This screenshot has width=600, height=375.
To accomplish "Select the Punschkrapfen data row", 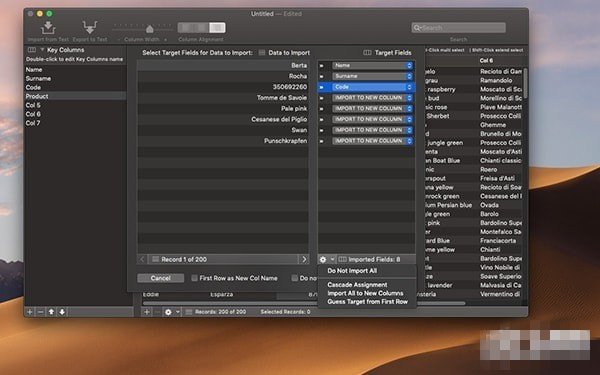I will pos(223,141).
